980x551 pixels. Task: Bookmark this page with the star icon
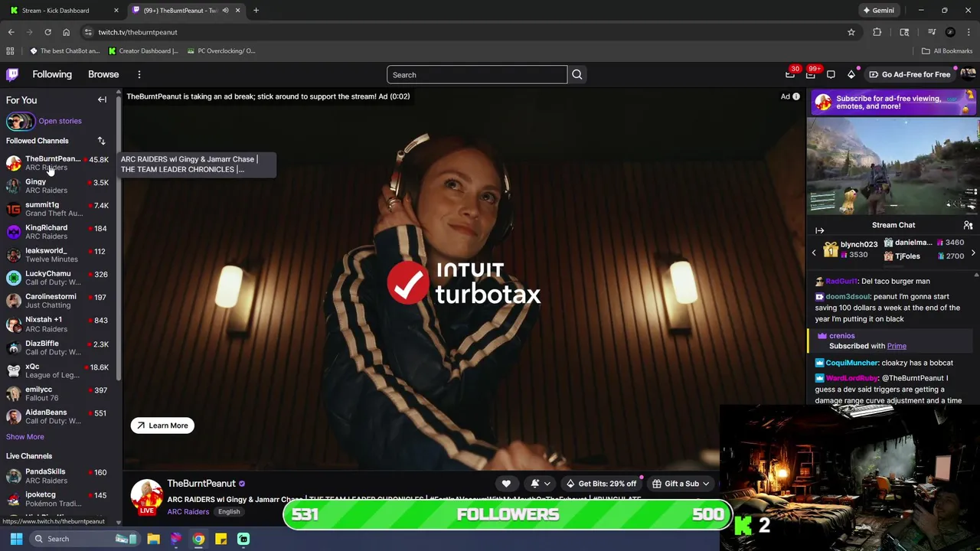click(851, 32)
